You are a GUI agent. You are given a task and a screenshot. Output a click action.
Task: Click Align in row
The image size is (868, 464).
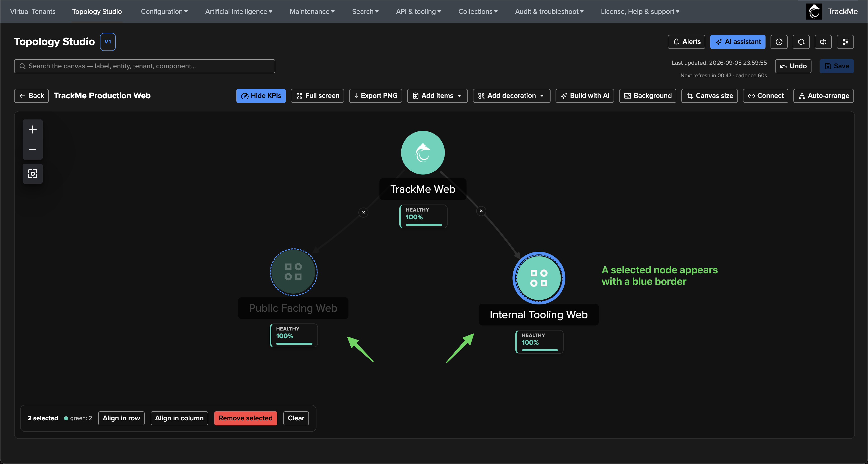[121, 418]
